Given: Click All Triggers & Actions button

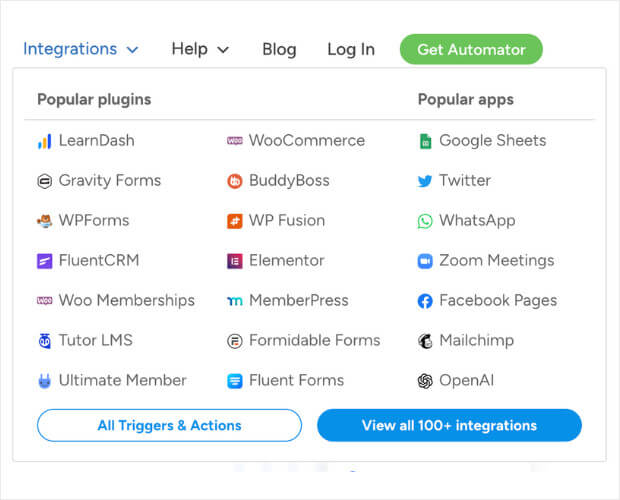Looking at the screenshot, I should [170, 425].
